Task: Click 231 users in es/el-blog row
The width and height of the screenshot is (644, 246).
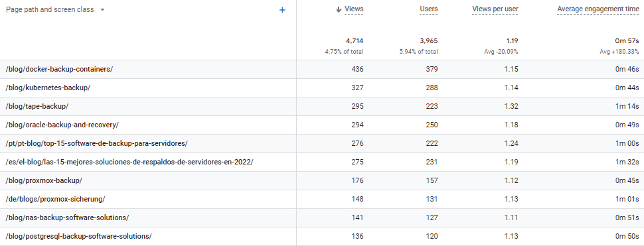Action: (432, 162)
